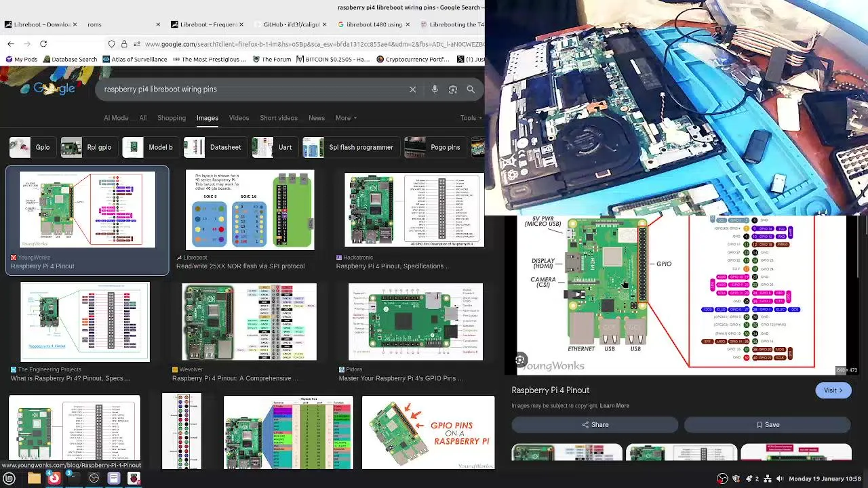Open the network icon in system tray
The height and width of the screenshot is (488, 868).
tap(768, 479)
